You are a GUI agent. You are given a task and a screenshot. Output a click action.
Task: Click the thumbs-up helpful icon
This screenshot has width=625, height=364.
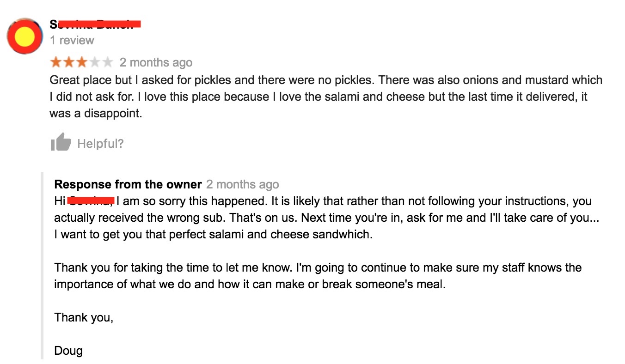(x=61, y=142)
